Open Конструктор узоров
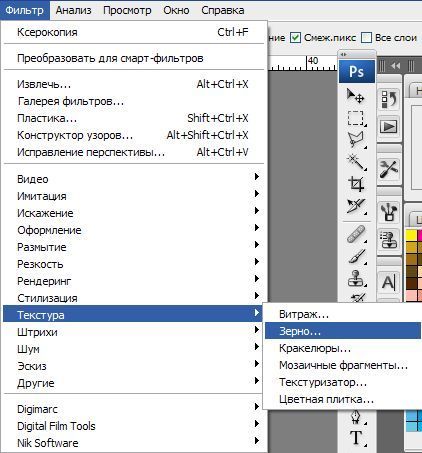 pyautogui.click(x=134, y=135)
